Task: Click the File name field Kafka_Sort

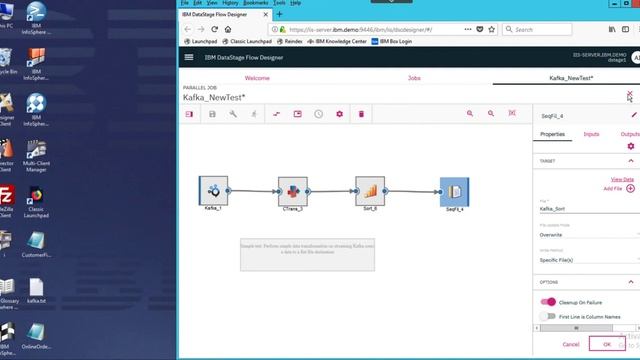Action: point(589,209)
